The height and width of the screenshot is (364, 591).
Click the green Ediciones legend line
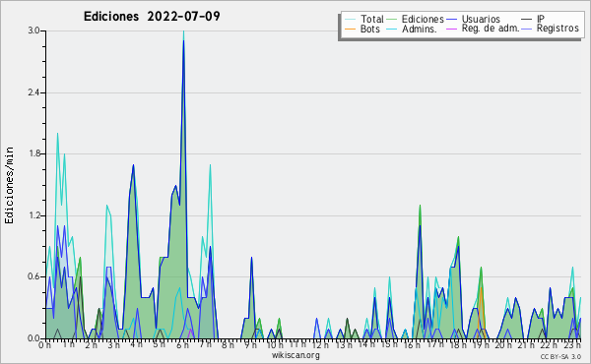click(x=392, y=20)
